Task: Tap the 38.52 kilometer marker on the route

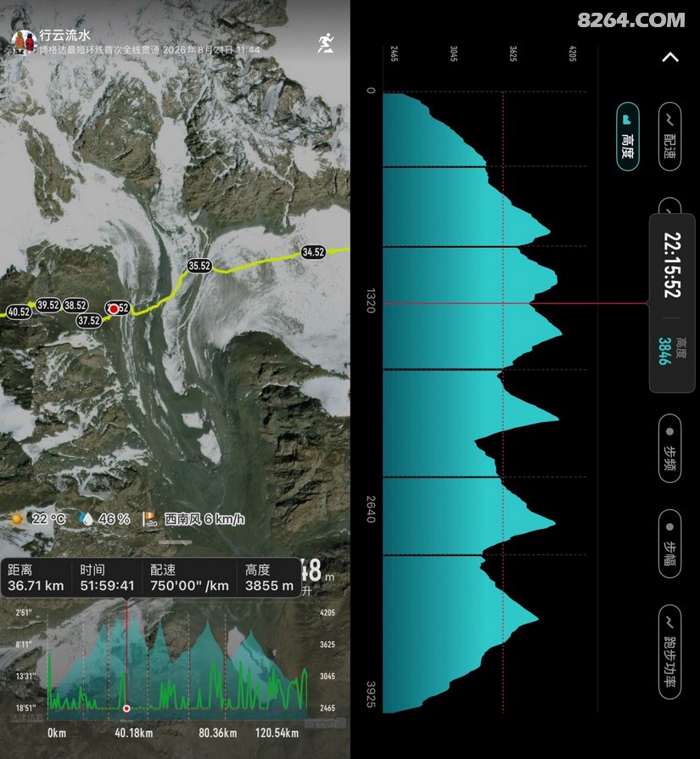Action: click(x=76, y=306)
